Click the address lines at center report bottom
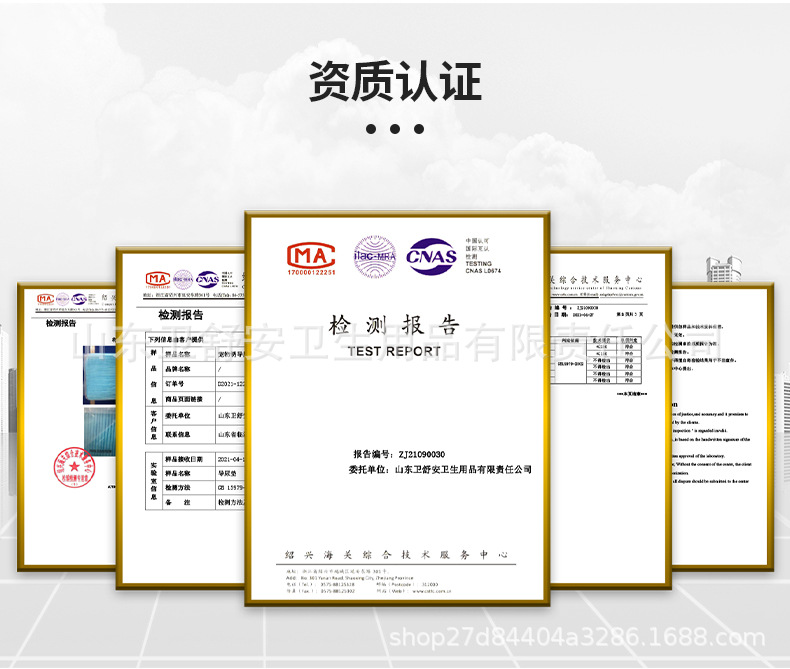Image resolution: width=790 pixels, height=669 pixels. pyautogui.click(x=369, y=581)
